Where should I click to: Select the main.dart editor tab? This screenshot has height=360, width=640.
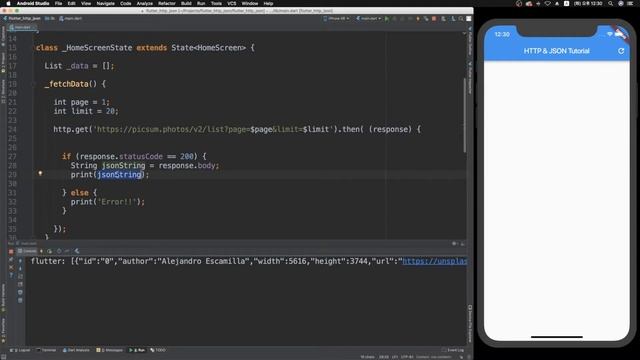pos(22,27)
